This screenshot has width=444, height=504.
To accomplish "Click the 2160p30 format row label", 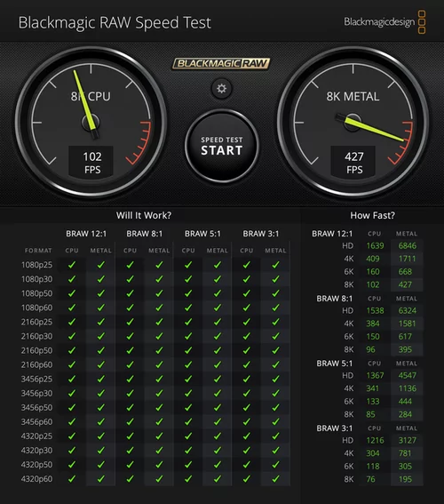I will click(x=36, y=336).
